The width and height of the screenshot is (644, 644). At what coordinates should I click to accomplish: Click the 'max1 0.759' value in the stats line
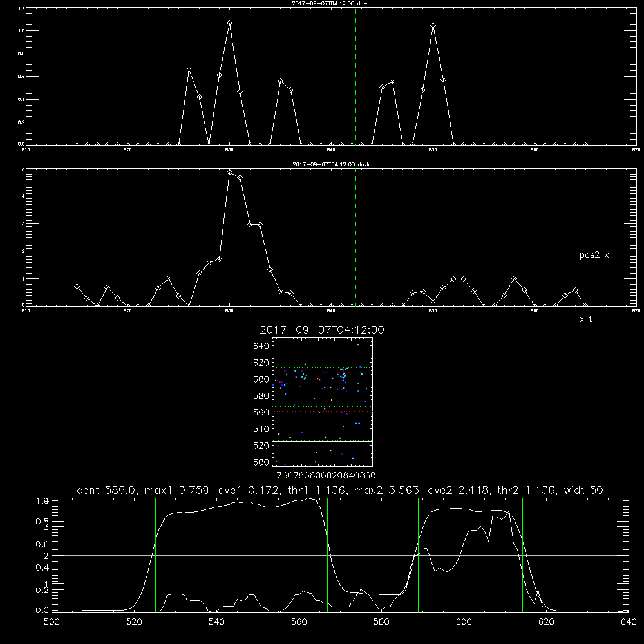point(178,490)
